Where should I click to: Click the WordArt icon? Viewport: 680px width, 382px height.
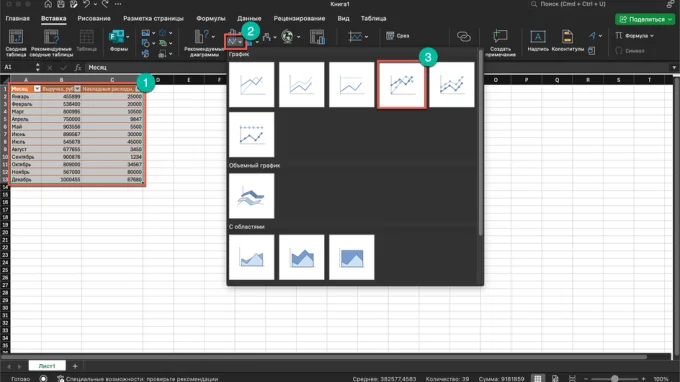click(x=592, y=36)
